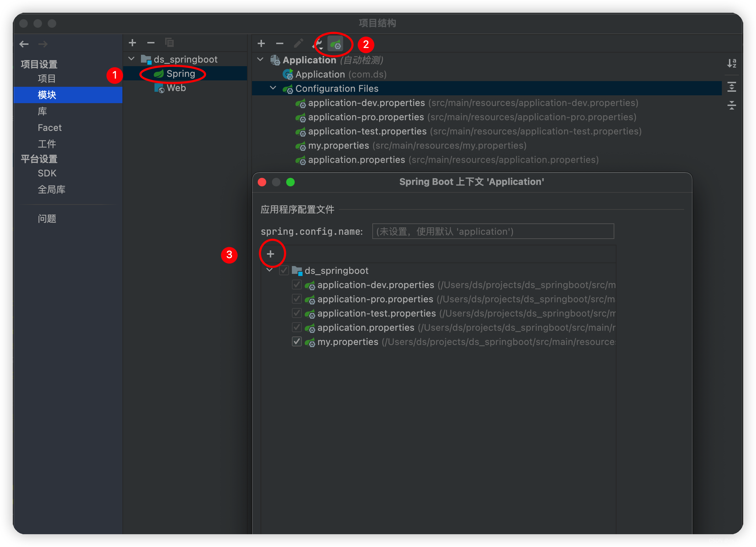Select Application context root node
This screenshot has height=547, width=756.
327,60
